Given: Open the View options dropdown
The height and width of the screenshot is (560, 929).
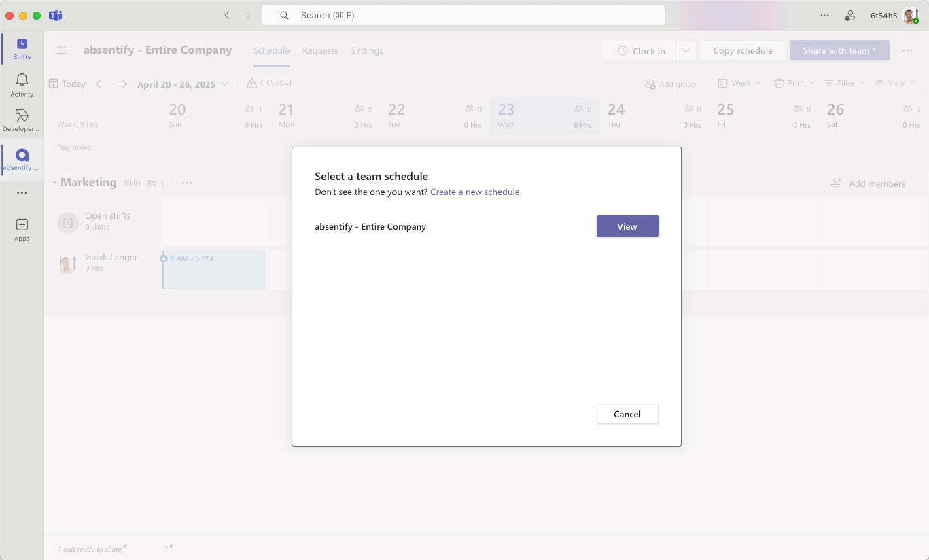Looking at the screenshot, I should (x=894, y=83).
